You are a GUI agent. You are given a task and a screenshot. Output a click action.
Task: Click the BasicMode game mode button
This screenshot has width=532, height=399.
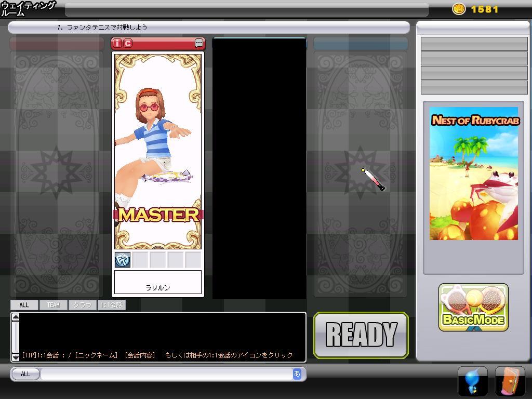(473, 308)
